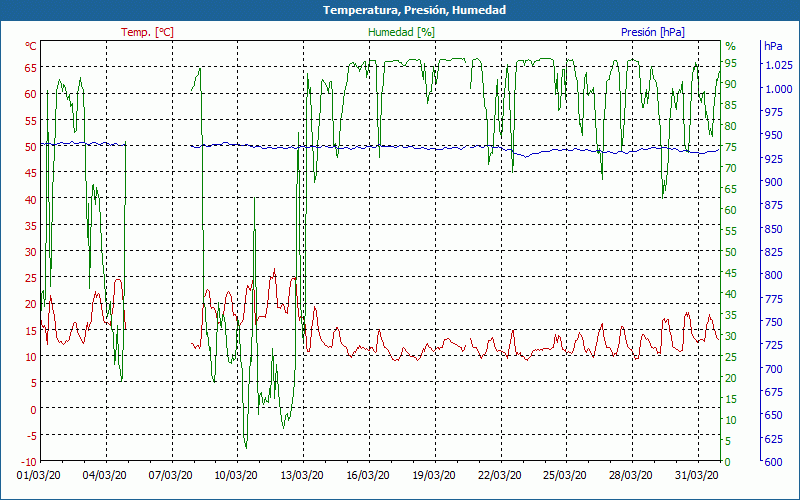Click the date label 13/03/20
This screenshot has height=500, width=800.
click(x=302, y=476)
